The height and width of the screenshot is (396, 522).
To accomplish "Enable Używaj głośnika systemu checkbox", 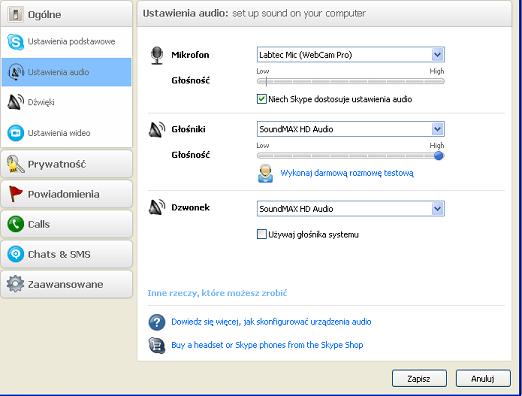I will click(x=262, y=234).
